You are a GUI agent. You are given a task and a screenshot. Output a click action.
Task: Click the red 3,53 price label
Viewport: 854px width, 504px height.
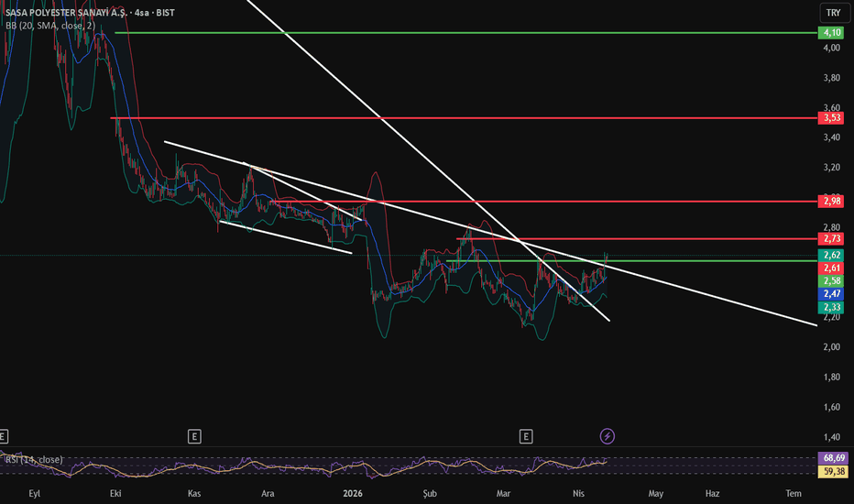click(x=830, y=117)
